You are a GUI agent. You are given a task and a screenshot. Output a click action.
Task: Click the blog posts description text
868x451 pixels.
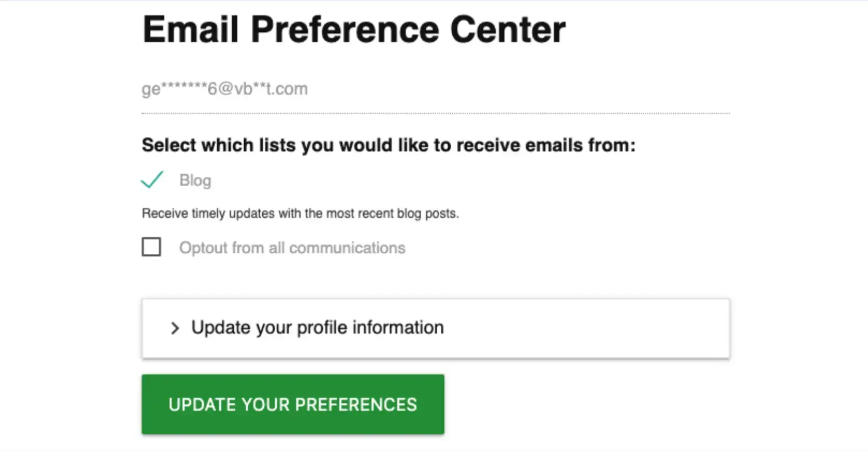coord(300,213)
